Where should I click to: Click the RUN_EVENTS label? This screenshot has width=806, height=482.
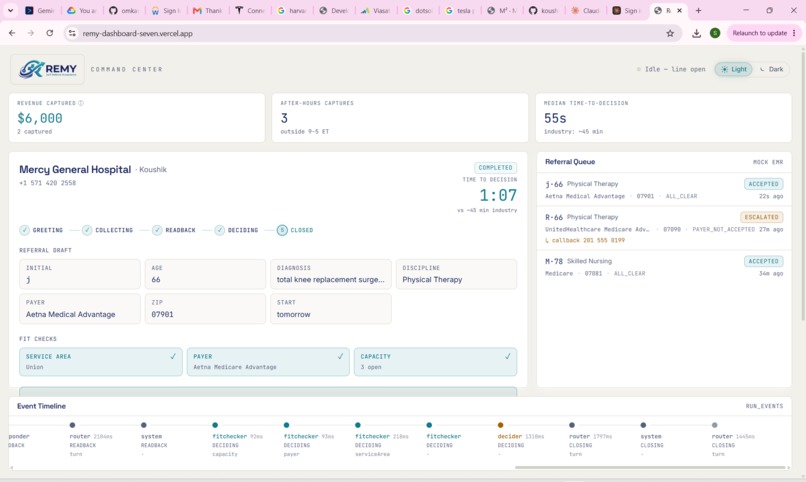(x=764, y=406)
